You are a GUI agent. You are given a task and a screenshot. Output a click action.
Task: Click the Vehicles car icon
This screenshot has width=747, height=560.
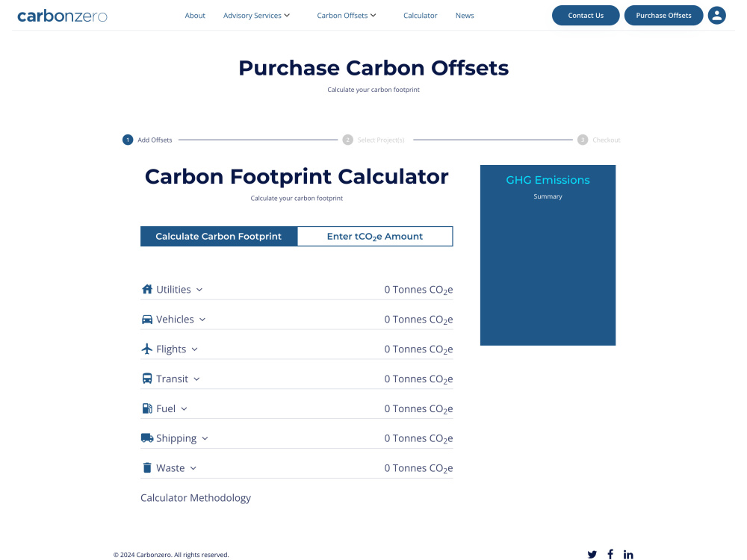coord(147,320)
